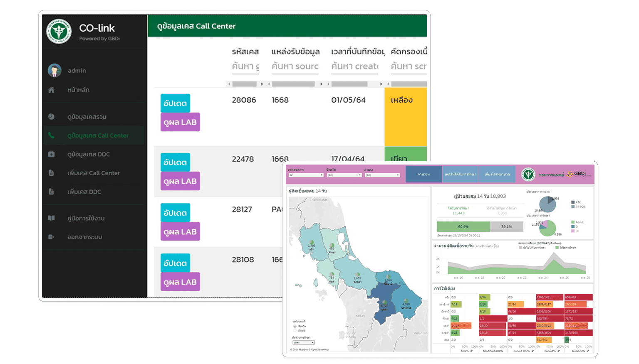Click the open book icon for คู่มือการใช้งาน
Image resolution: width=639 pixels, height=364 pixels.
[51, 218]
